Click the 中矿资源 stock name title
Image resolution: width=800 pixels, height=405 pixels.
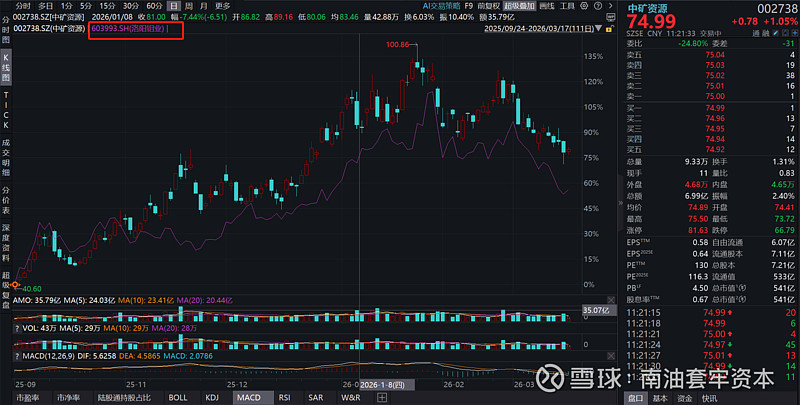pyautogui.click(x=647, y=9)
